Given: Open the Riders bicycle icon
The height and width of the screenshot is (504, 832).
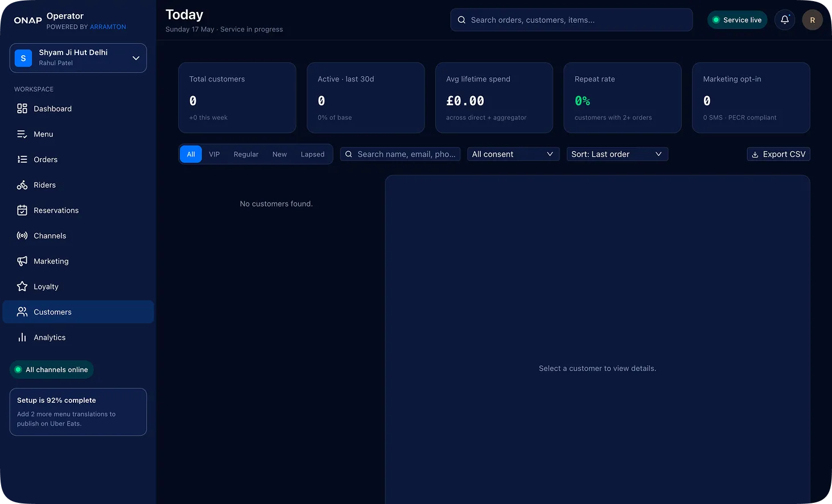Looking at the screenshot, I should (22, 185).
